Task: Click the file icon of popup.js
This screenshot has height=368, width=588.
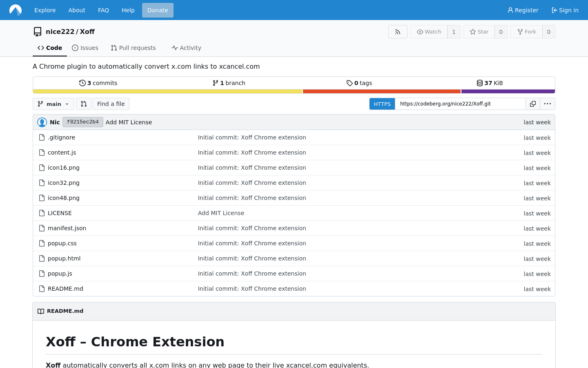Action: (x=42, y=274)
